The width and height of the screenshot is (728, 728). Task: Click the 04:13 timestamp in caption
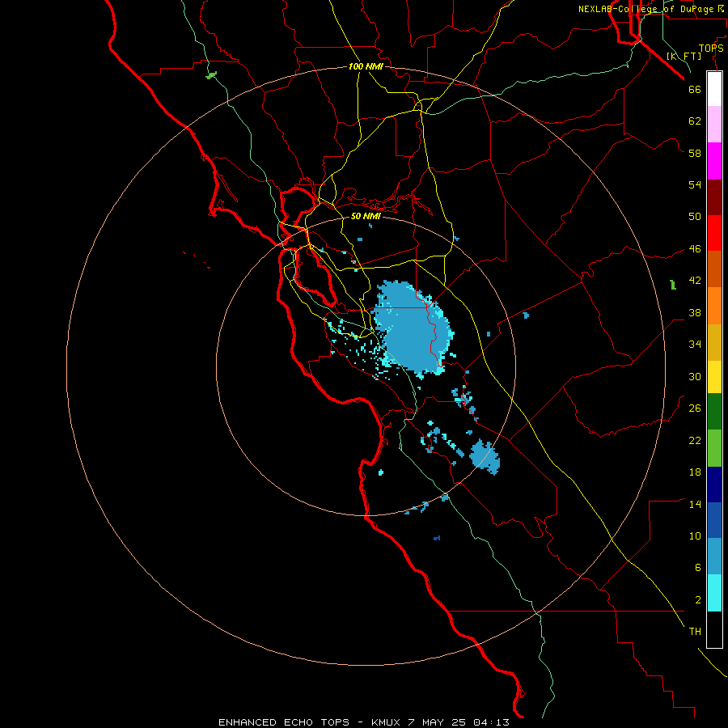tap(491, 722)
